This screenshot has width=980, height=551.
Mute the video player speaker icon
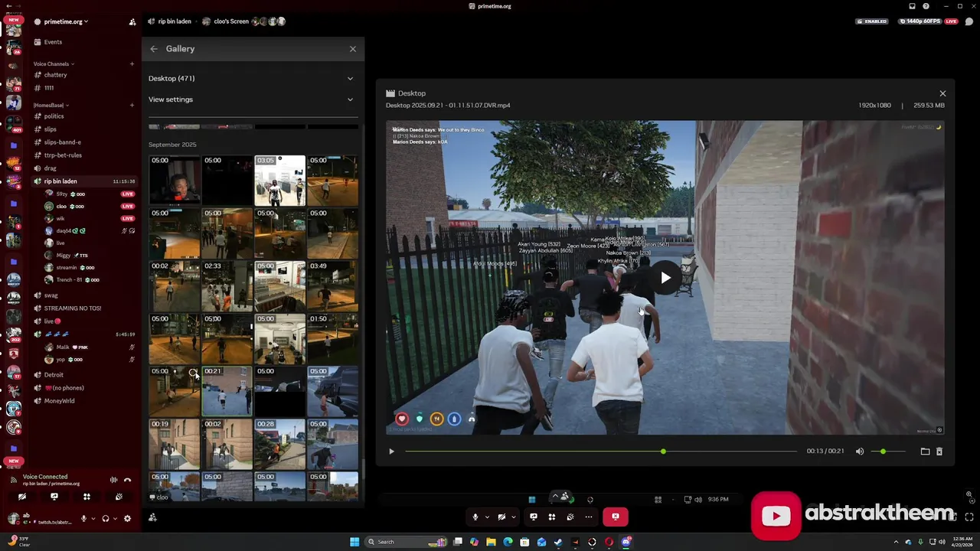(x=860, y=452)
